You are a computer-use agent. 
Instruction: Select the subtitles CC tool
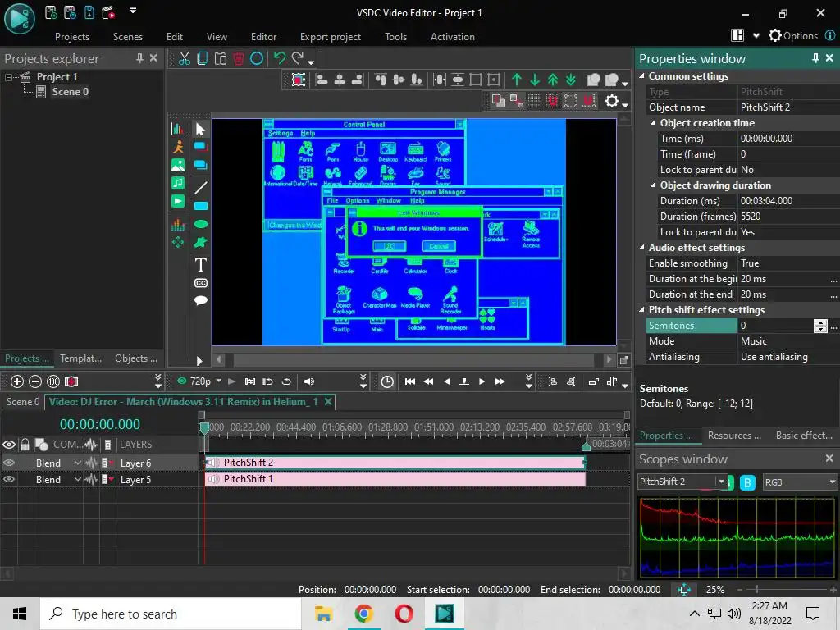pyautogui.click(x=200, y=283)
